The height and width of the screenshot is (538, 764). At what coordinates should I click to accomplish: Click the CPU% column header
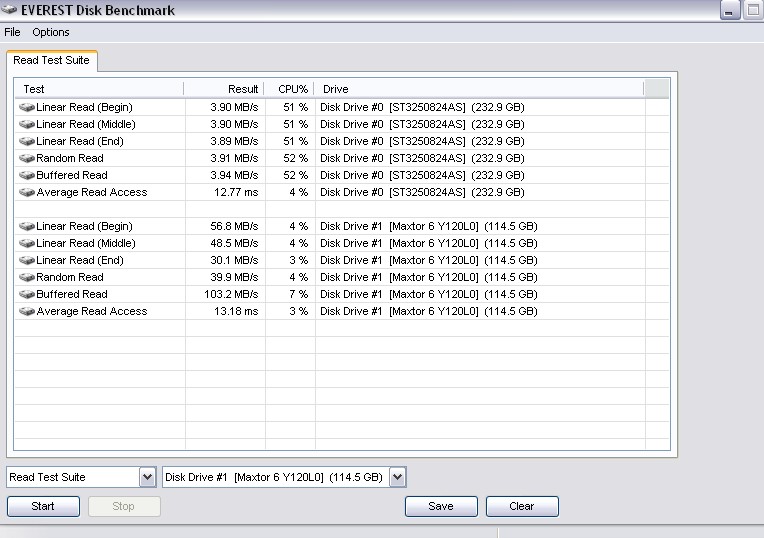click(289, 89)
